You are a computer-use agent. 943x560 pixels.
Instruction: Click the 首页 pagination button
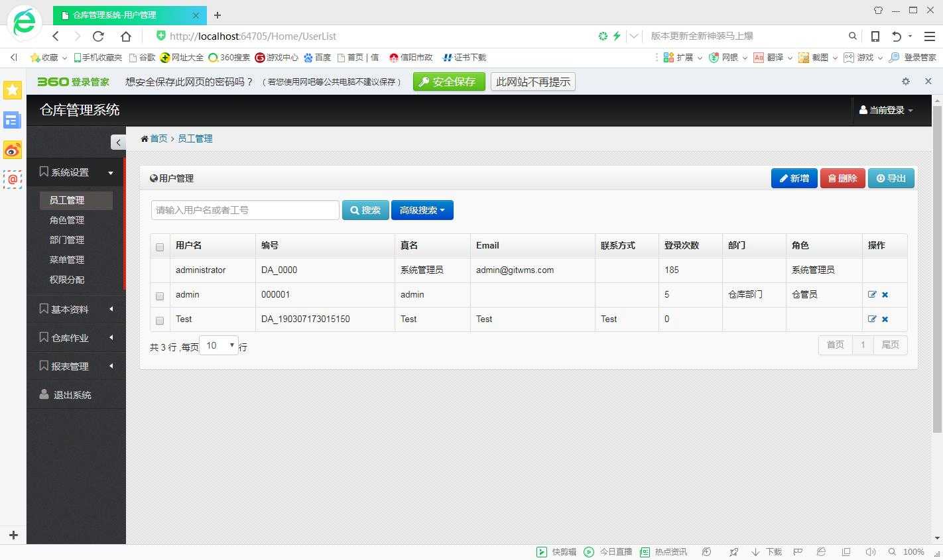click(x=836, y=345)
